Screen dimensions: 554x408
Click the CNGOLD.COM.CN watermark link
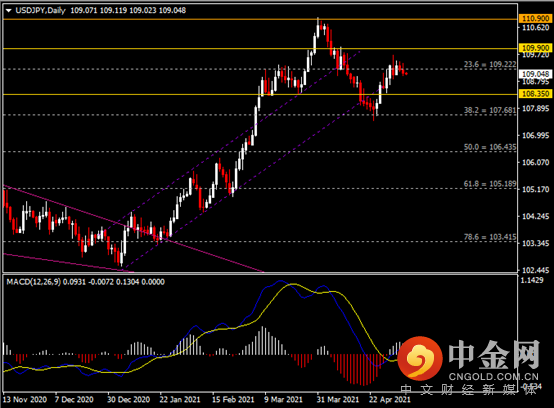pos(494,377)
